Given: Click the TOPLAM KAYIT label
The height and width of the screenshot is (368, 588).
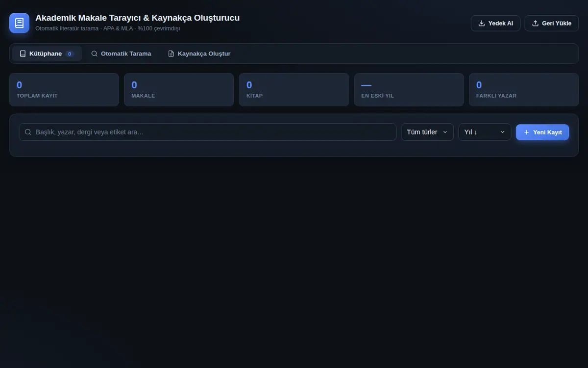Looking at the screenshot, I should click(37, 96).
